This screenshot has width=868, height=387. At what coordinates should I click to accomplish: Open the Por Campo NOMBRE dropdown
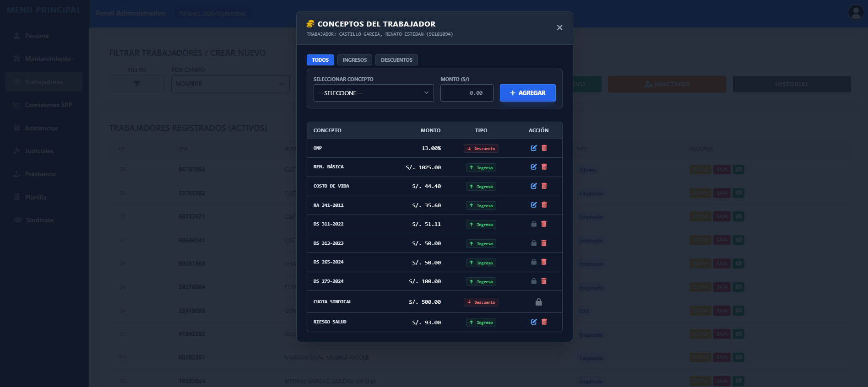pos(230,84)
